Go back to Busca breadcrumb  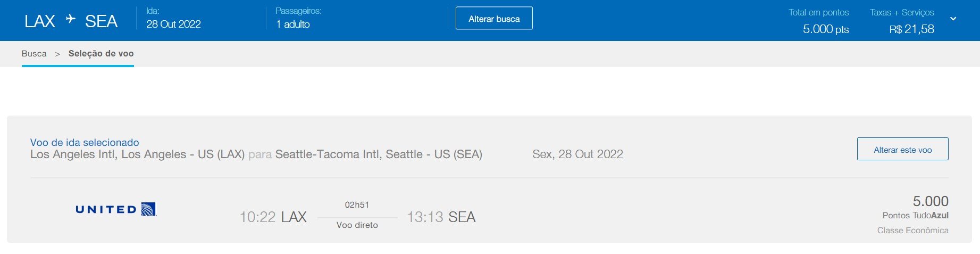pos(34,54)
